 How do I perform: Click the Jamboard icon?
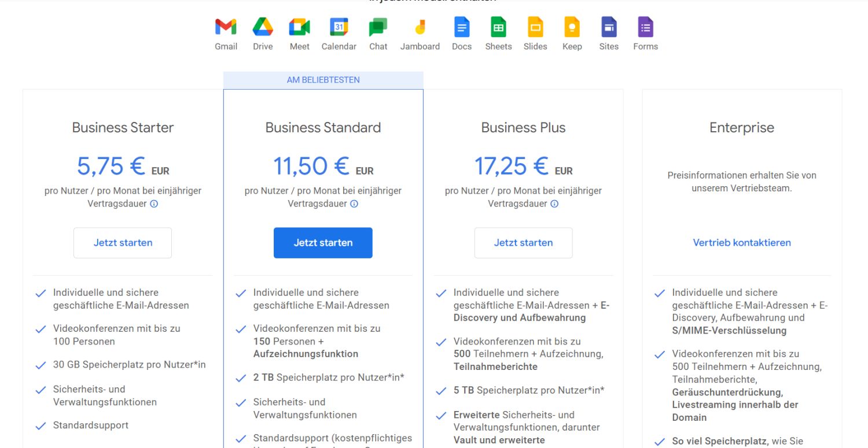(x=420, y=27)
